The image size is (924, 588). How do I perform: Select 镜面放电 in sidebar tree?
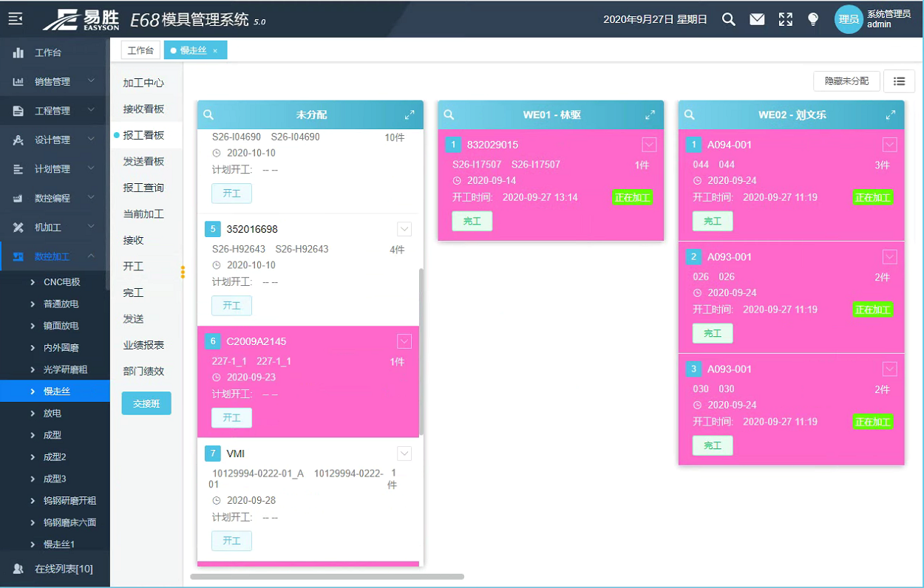click(x=61, y=326)
